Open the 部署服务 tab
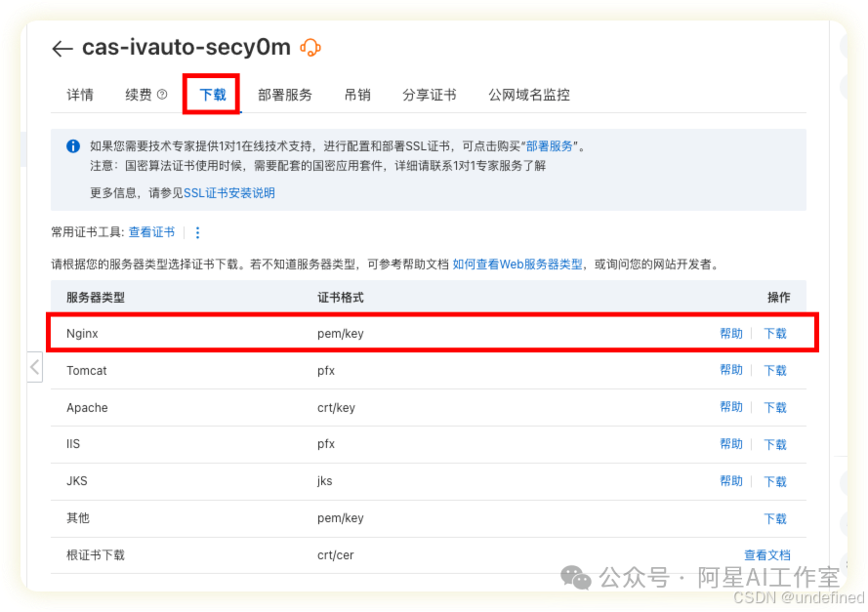868x612 pixels. pyautogui.click(x=285, y=95)
